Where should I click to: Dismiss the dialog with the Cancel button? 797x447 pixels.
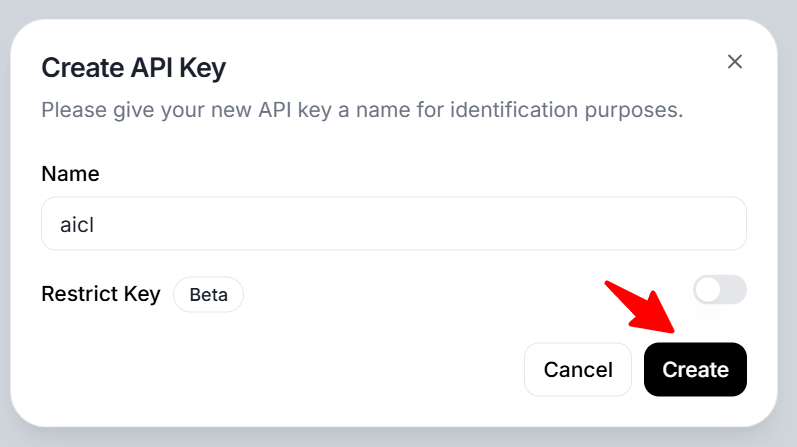pyautogui.click(x=578, y=370)
